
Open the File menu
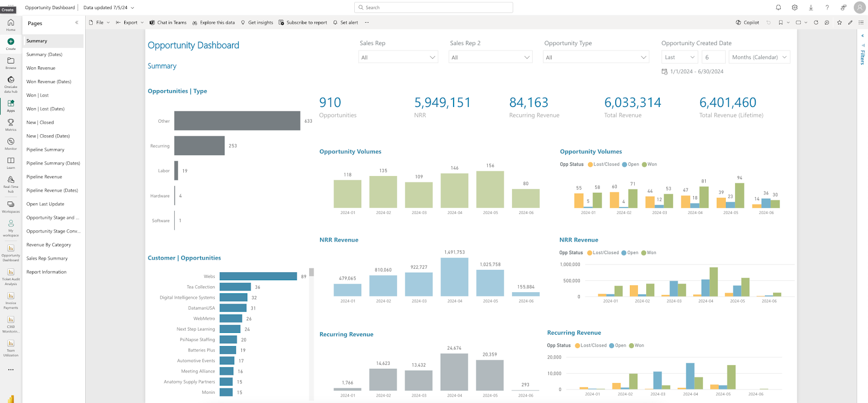pyautogui.click(x=99, y=22)
